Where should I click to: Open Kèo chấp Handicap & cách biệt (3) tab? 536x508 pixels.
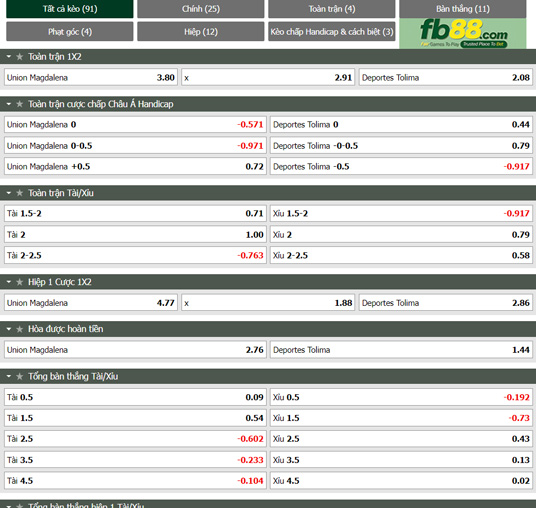coord(332,31)
